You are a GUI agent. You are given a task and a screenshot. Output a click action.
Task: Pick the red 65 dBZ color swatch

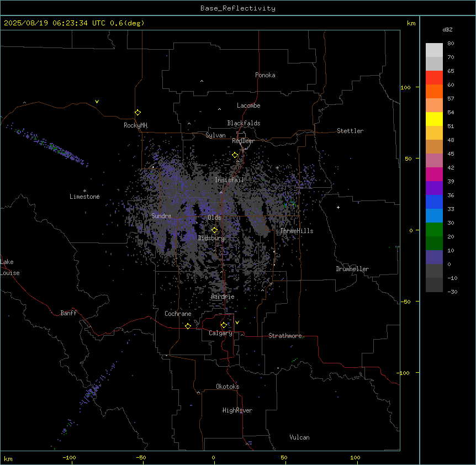(434, 78)
